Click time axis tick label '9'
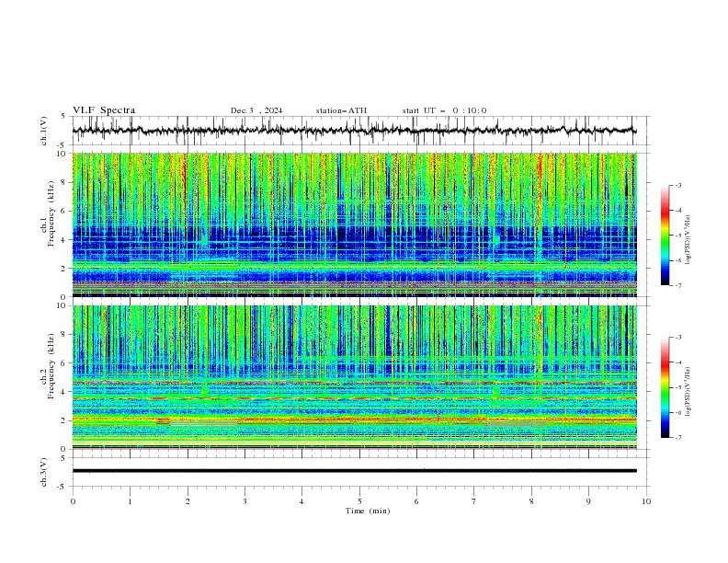The image size is (728, 563). pos(588,501)
